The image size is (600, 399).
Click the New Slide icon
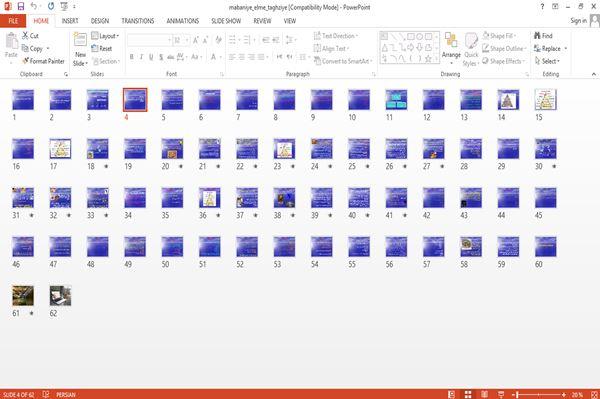point(80,41)
